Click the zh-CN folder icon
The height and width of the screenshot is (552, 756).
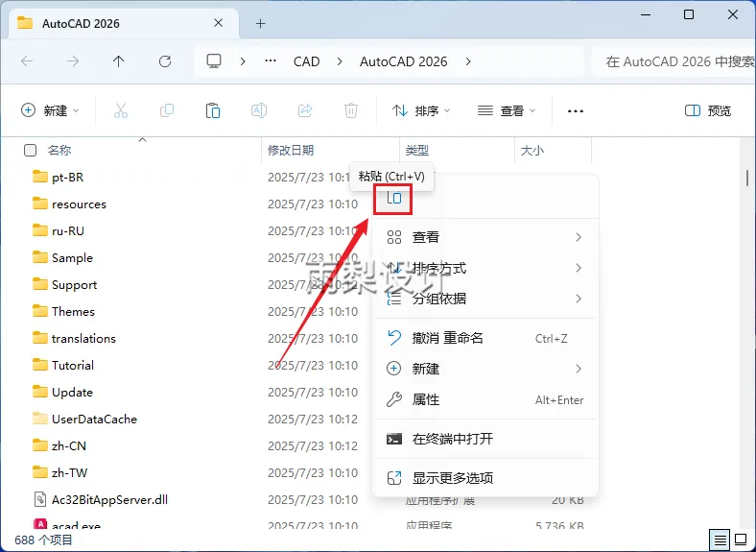(x=40, y=445)
